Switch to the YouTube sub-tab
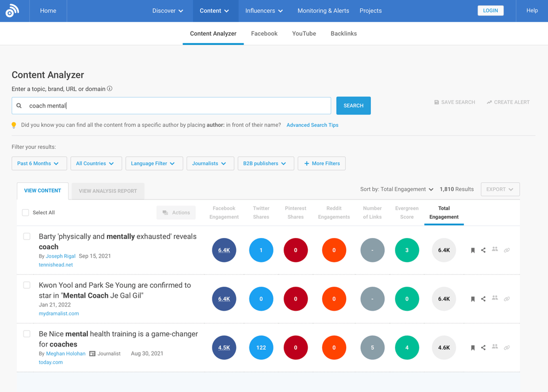Screen dimensions: 548x392 (304, 34)
